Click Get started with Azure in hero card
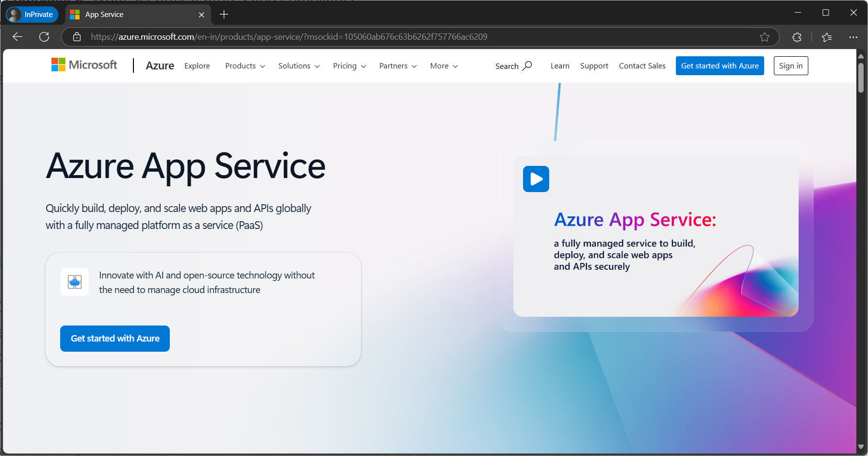Viewport: 868px width, 456px height. click(x=115, y=339)
